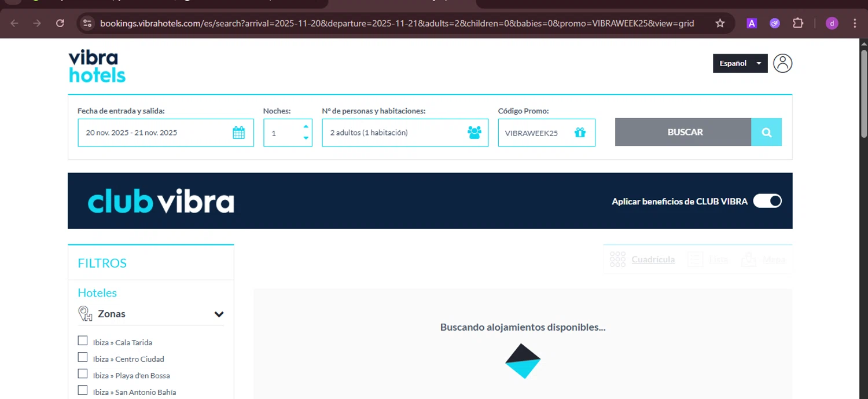The width and height of the screenshot is (868, 399).
Task: Check Ibiza » Playa d'en Bossa filter
Action: (x=83, y=374)
